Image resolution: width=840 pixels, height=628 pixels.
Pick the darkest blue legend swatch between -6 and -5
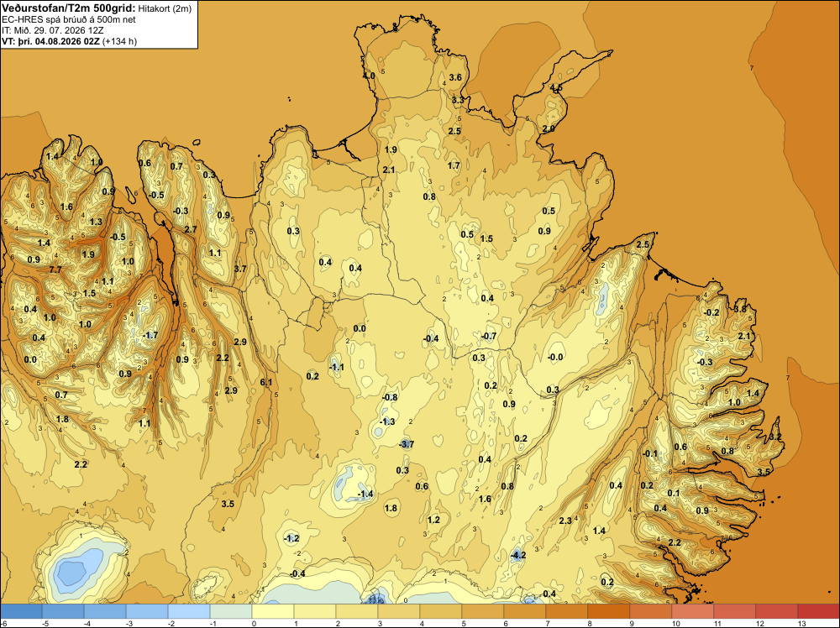coord(21,611)
